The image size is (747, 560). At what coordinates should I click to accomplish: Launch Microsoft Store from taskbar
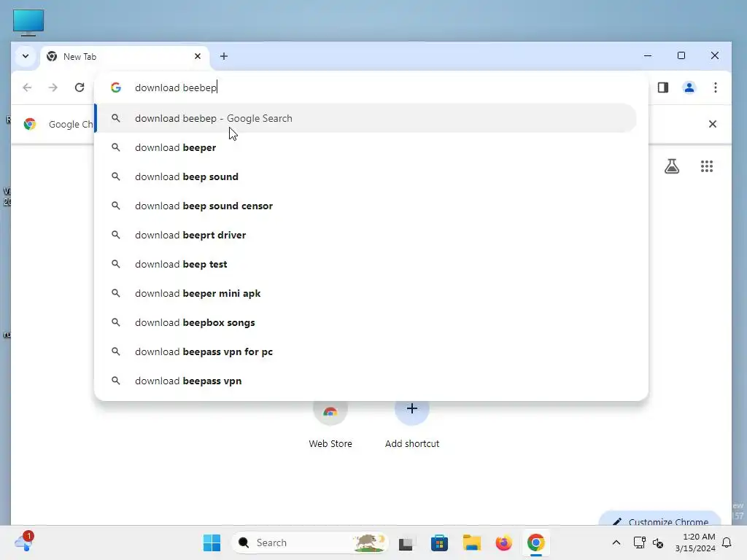[439, 542]
